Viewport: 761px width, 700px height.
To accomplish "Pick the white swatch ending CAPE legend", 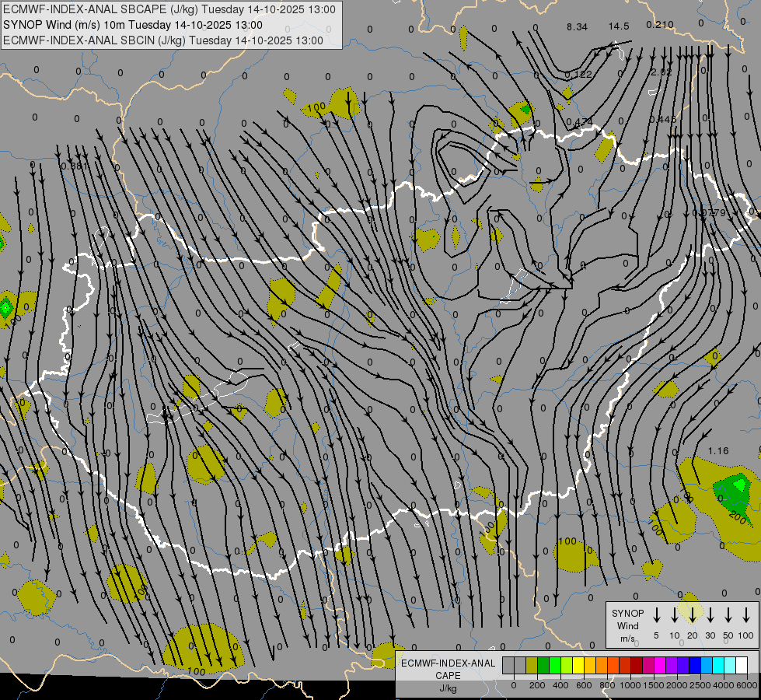I will point(742,665).
